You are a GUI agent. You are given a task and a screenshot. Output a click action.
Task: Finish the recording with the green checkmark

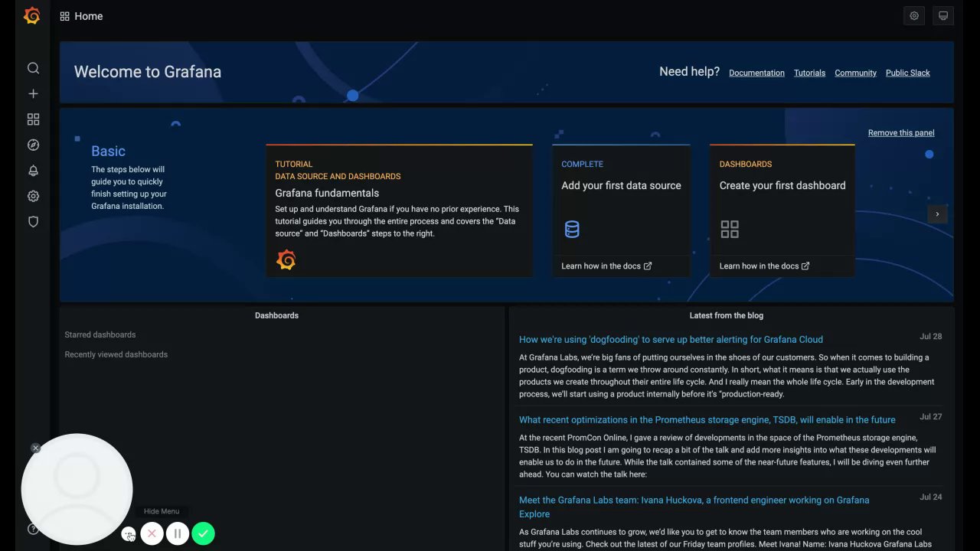pyautogui.click(x=203, y=533)
